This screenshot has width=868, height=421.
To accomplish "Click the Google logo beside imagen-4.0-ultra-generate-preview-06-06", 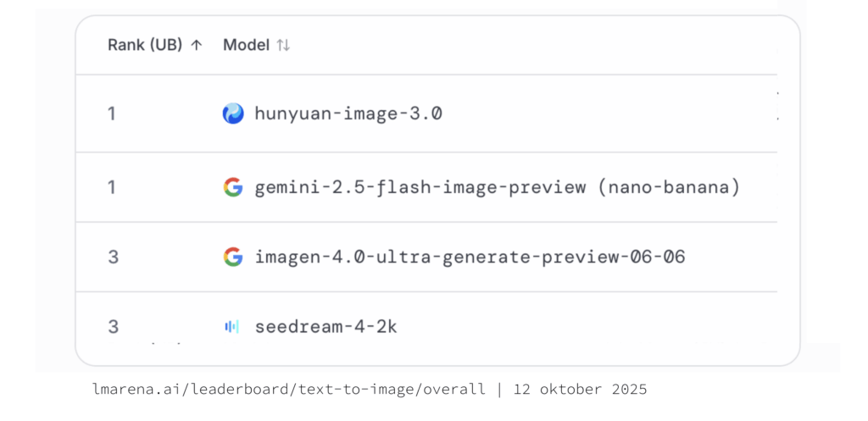I will tap(233, 257).
